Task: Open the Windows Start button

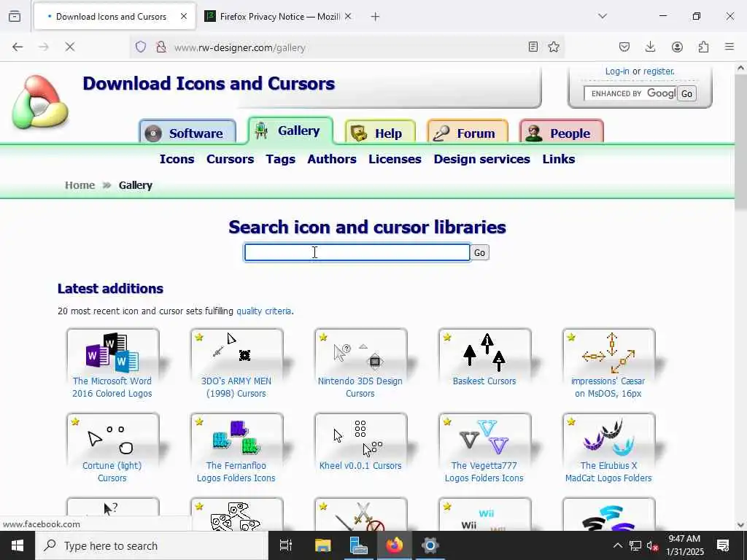Action: point(18,545)
